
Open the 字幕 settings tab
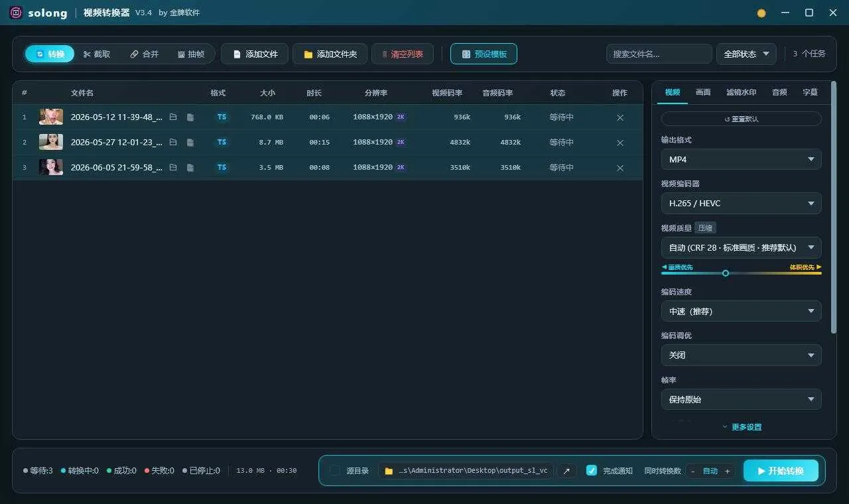(810, 92)
